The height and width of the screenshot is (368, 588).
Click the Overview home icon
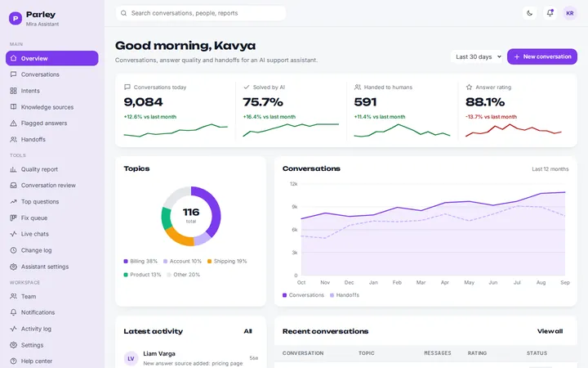(x=14, y=58)
